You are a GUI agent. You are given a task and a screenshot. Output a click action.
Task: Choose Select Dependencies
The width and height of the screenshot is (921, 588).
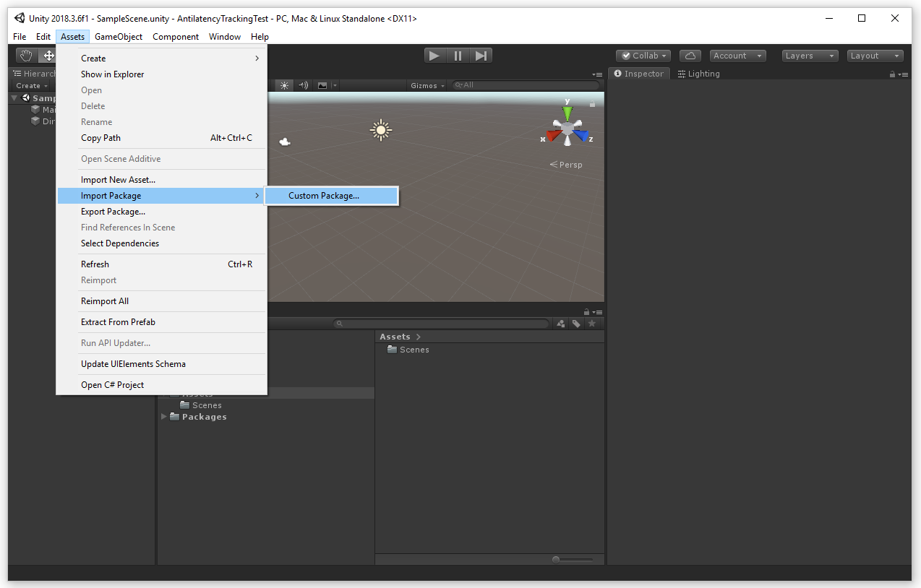[x=162, y=243]
